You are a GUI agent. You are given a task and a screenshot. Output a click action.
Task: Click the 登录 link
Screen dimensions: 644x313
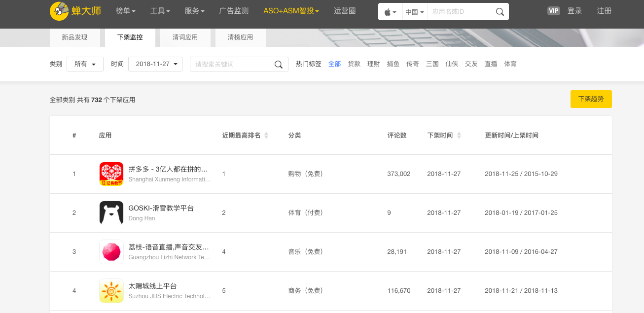574,11
